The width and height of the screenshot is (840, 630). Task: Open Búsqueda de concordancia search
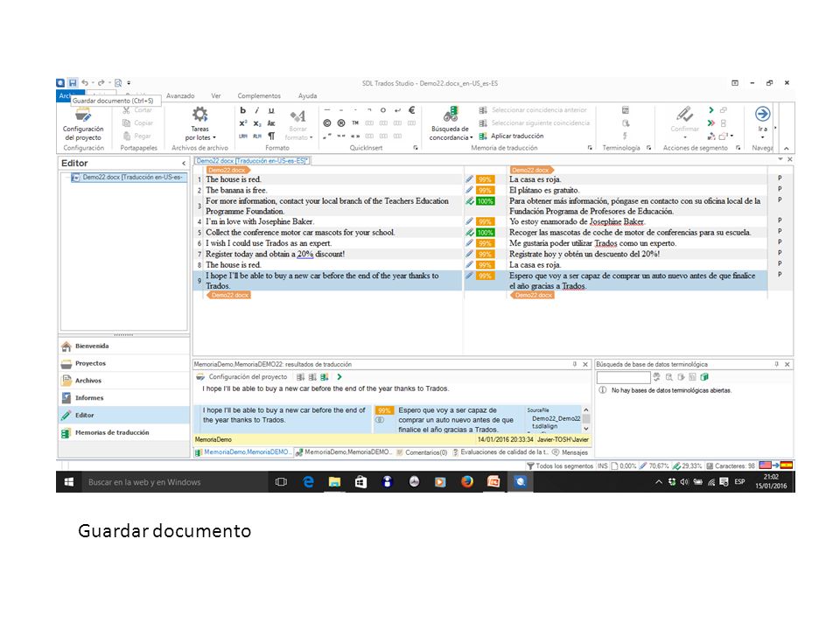point(451,124)
